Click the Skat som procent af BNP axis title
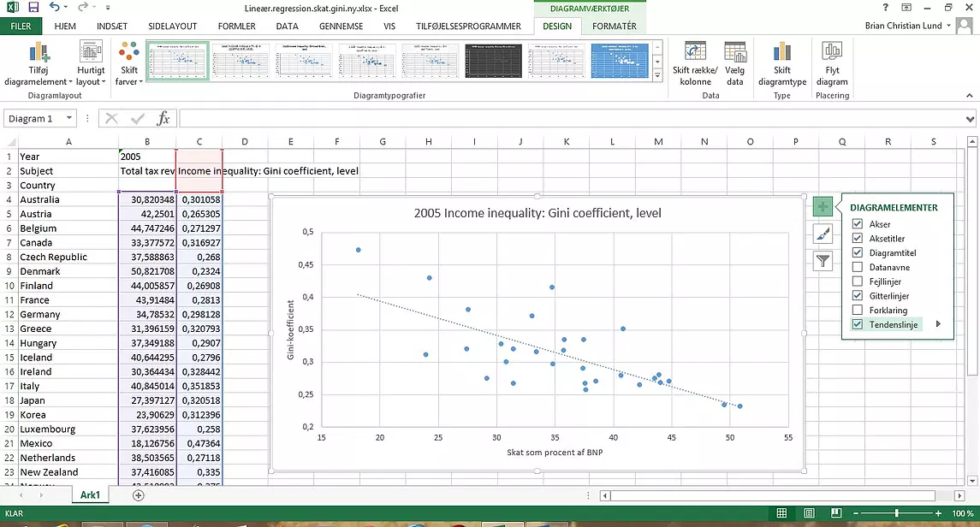The height and width of the screenshot is (527, 980). tap(555, 452)
